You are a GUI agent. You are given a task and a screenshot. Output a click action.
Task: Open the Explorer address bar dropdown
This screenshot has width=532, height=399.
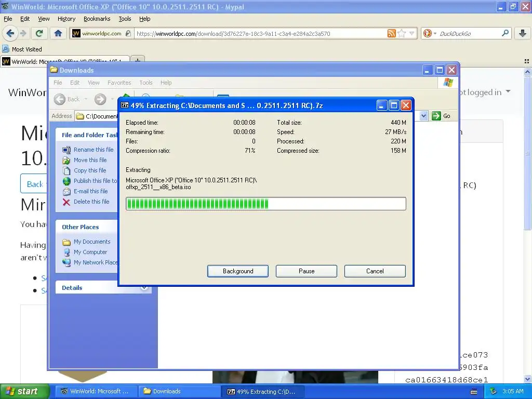[423, 116]
